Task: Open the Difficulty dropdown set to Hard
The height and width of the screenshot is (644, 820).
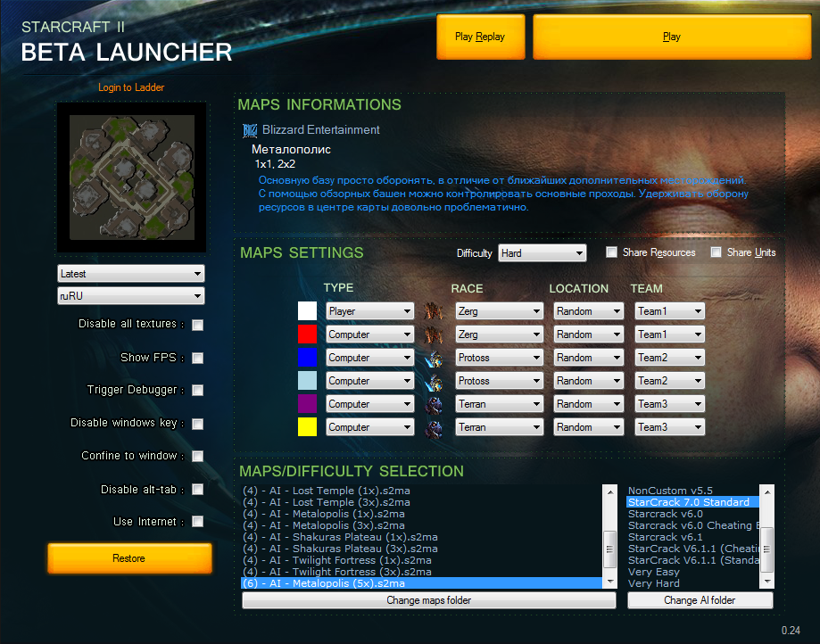Action: pyautogui.click(x=543, y=253)
